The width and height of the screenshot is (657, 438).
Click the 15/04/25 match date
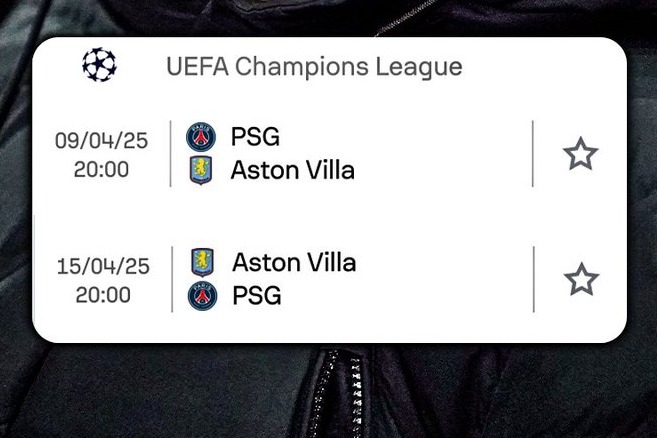pyautogui.click(x=103, y=266)
